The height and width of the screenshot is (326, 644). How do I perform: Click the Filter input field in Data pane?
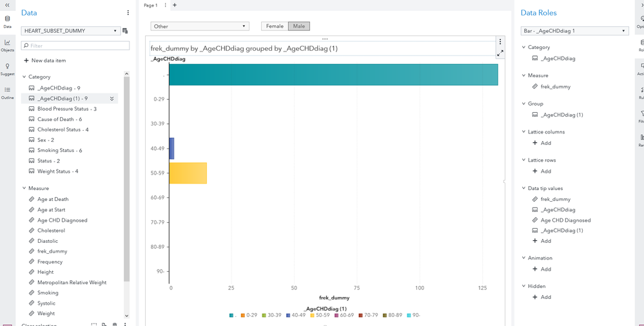[x=75, y=46]
